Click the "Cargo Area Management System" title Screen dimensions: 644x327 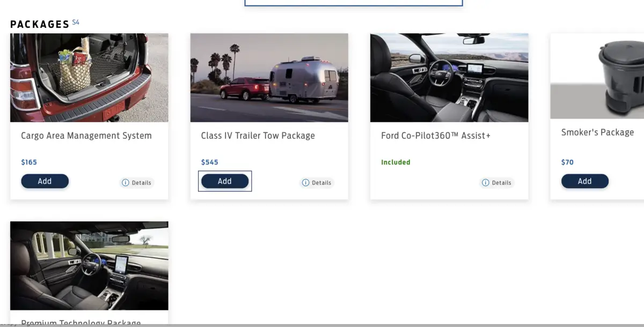coord(86,136)
